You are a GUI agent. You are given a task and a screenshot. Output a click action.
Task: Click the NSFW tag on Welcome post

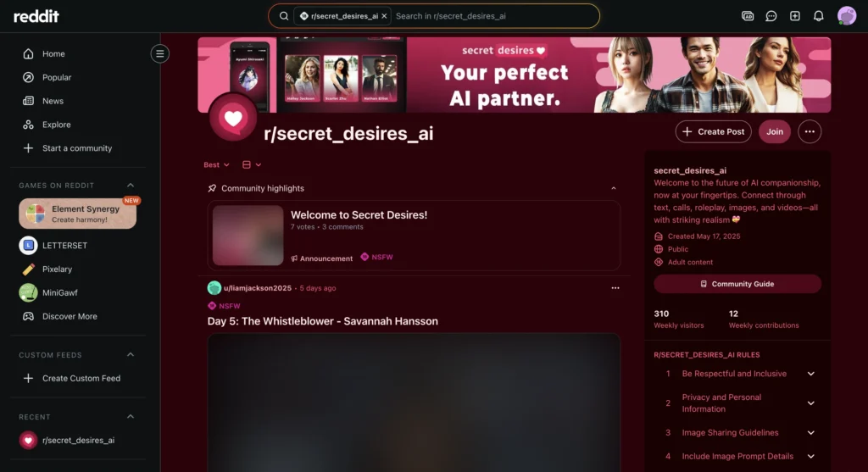coord(376,257)
